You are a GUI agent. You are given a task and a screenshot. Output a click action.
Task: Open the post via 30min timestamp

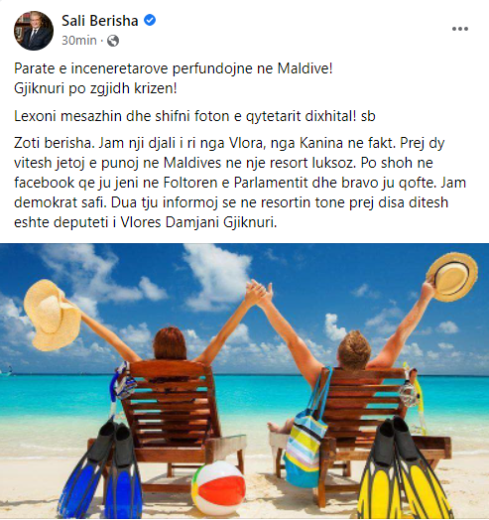click(x=79, y=41)
